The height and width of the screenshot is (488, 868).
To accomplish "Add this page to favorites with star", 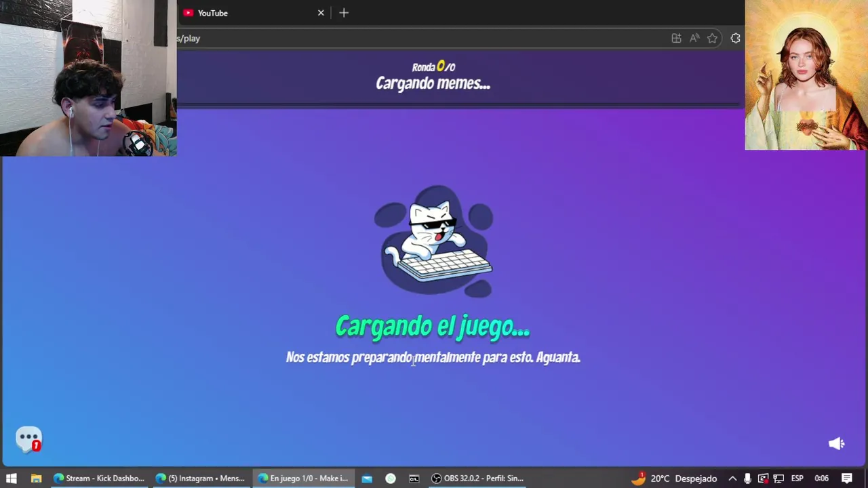I will tap(712, 39).
